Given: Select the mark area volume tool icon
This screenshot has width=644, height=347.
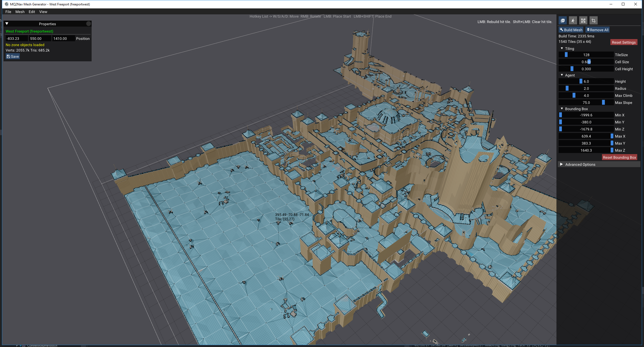Looking at the screenshot, I should pyautogui.click(x=583, y=21).
